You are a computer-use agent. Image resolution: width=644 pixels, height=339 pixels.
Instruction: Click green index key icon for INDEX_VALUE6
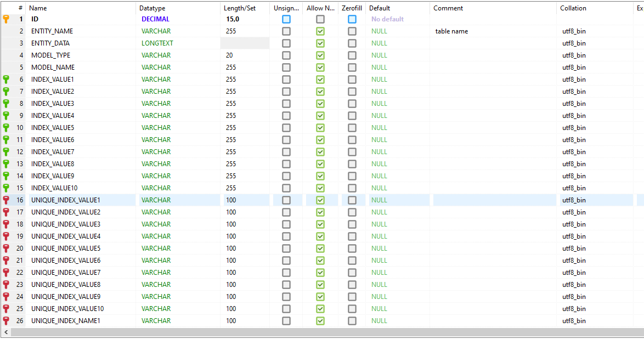coord(6,140)
